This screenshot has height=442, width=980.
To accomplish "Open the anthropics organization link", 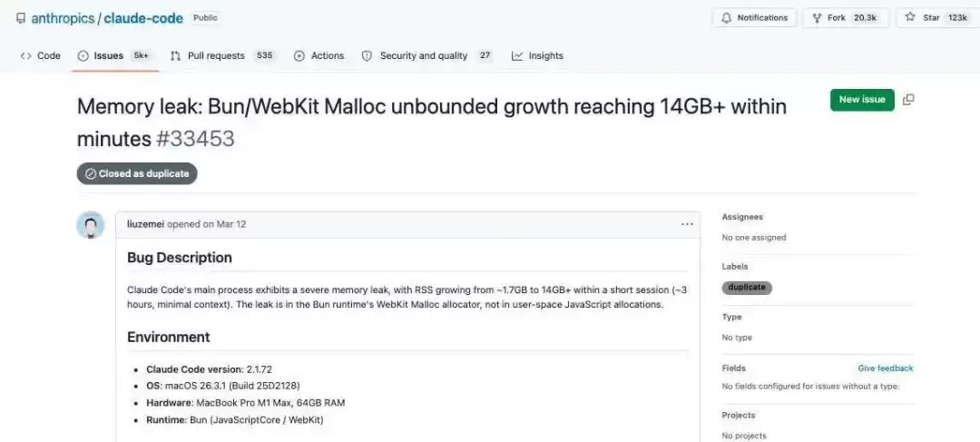I will click(63, 18).
